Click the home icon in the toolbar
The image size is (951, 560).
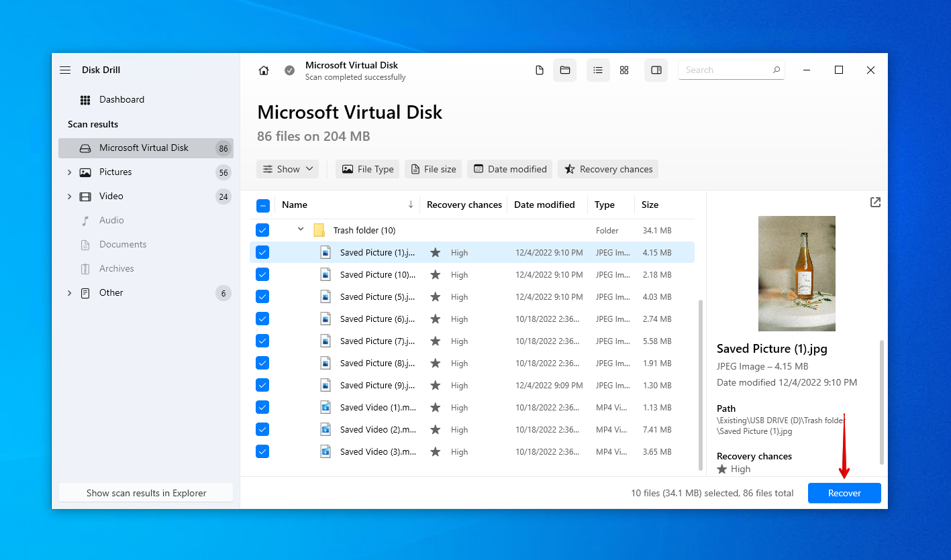[263, 70]
